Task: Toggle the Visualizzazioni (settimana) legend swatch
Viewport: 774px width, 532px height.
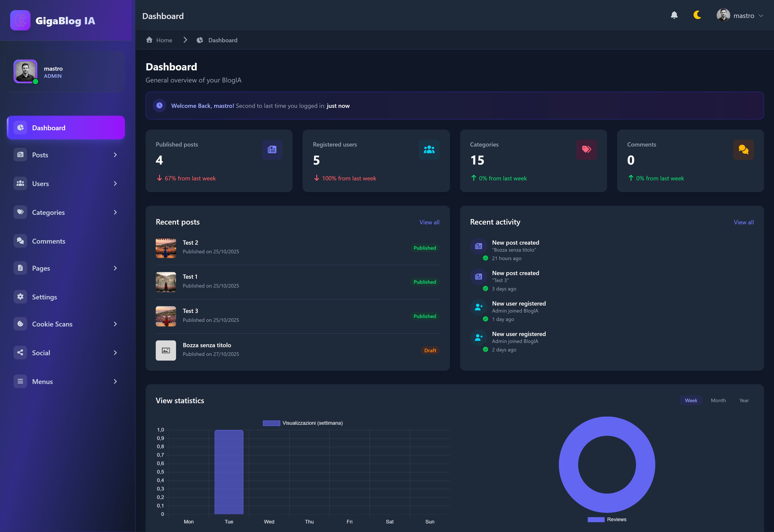Action: coord(271,423)
